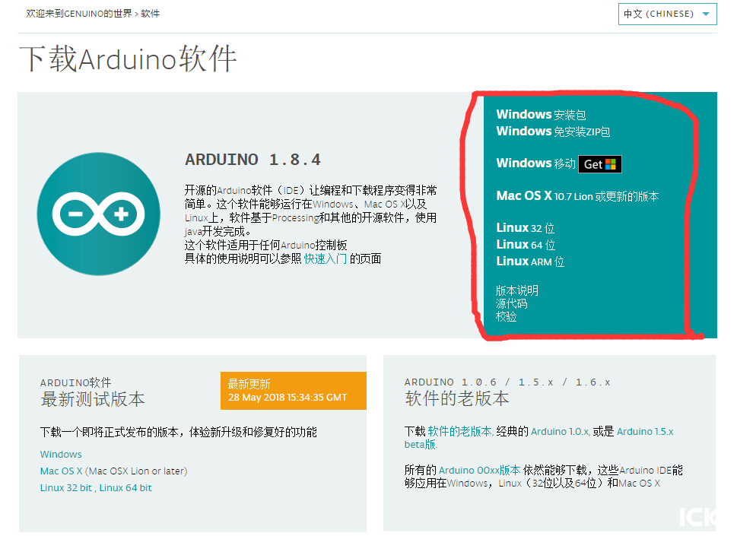Open the 校验 checksums link
The height and width of the screenshot is (555, 756).
click(x=507, y=316)
